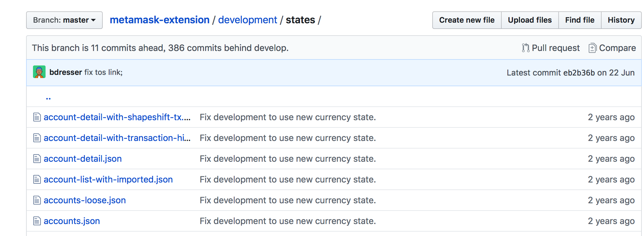Open the metamask-extension repository root link

[160, 20]
